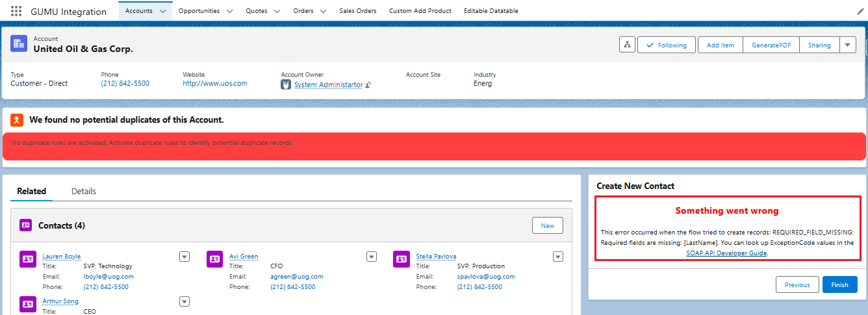The width and height of the screenshot is (868, 315).
Task: Open the Sales Orders navigation tab
Action: coord(357,11)
